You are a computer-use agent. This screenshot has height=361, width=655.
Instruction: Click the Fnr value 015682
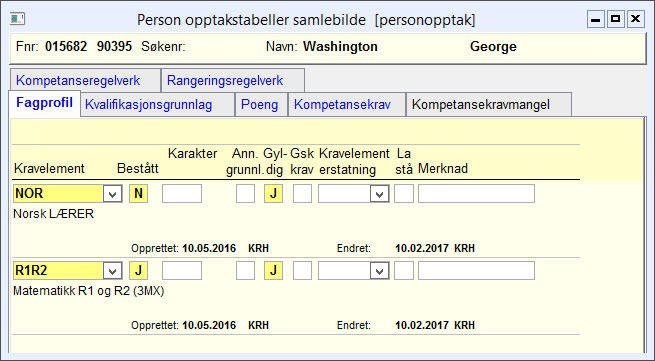click(66, 46)
